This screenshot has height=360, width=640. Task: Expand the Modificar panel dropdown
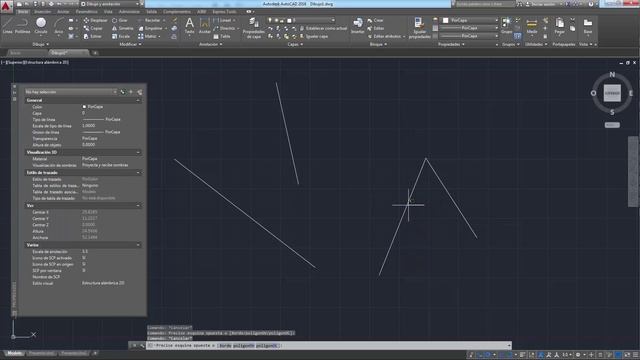(x=131, y=44)
